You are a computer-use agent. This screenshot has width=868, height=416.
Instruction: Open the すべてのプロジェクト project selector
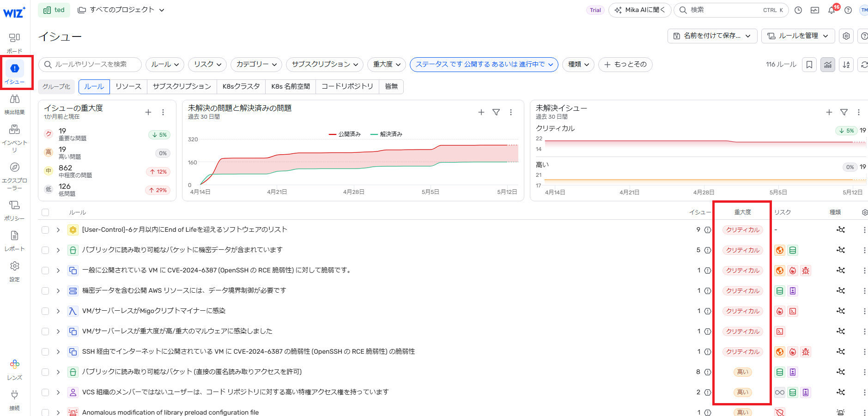[121, 10]
